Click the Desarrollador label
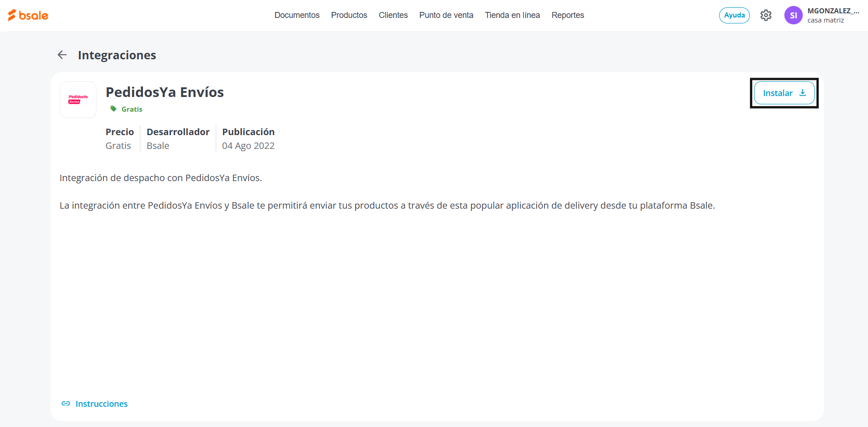Screen dimensions: 868x427 tap(178, 132)
